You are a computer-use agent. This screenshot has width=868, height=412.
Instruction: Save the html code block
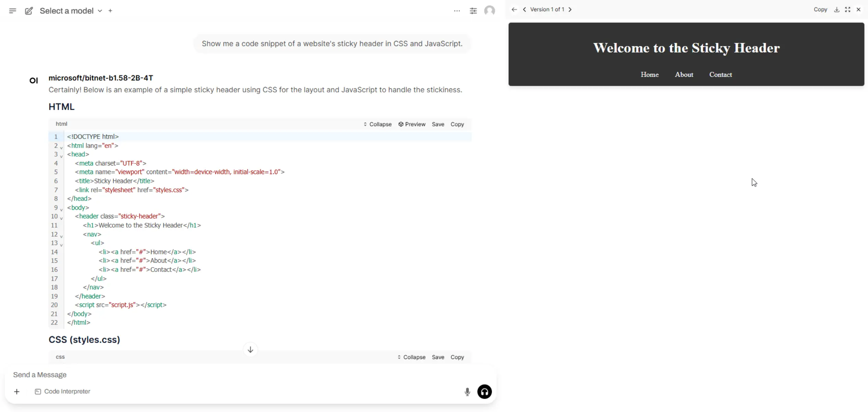[438, 124]
